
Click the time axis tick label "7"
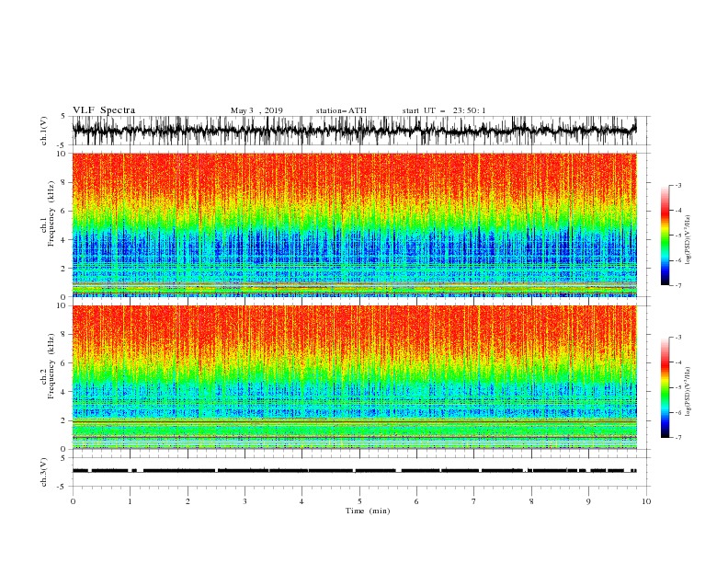[474, 501]
